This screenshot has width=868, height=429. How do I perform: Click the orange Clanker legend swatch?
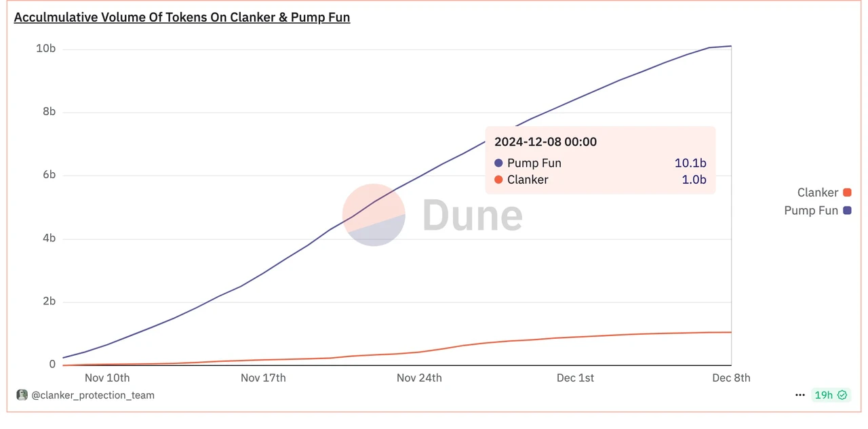coord(847,193)
